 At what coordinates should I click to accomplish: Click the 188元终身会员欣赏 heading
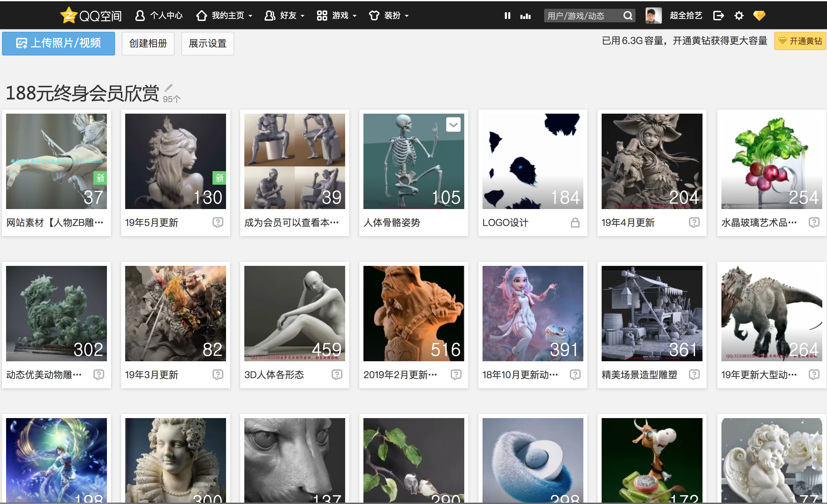click(82, 93)
